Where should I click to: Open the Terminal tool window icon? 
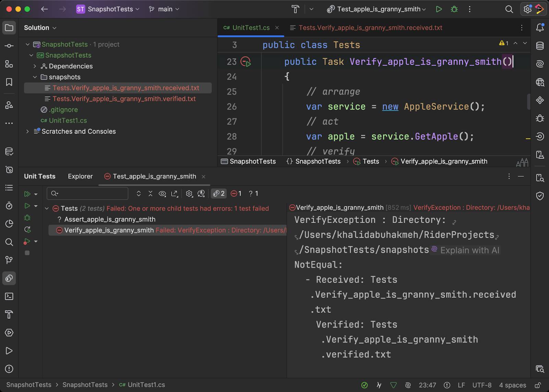(9, 296)
